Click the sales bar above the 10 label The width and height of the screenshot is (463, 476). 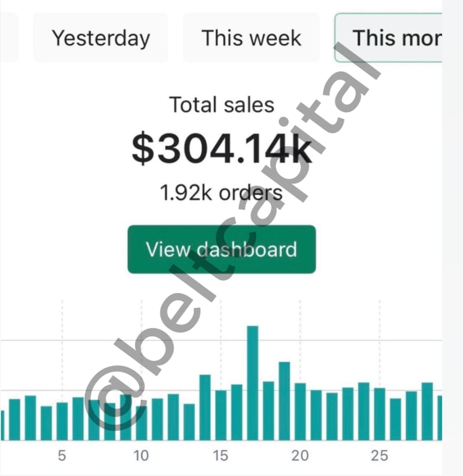point(142,423)
